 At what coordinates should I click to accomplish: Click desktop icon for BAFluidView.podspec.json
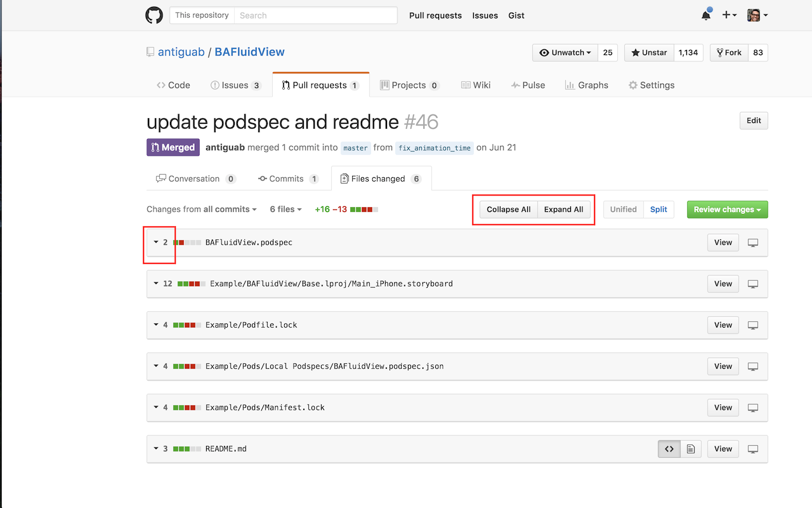click(x=753, y=366)
